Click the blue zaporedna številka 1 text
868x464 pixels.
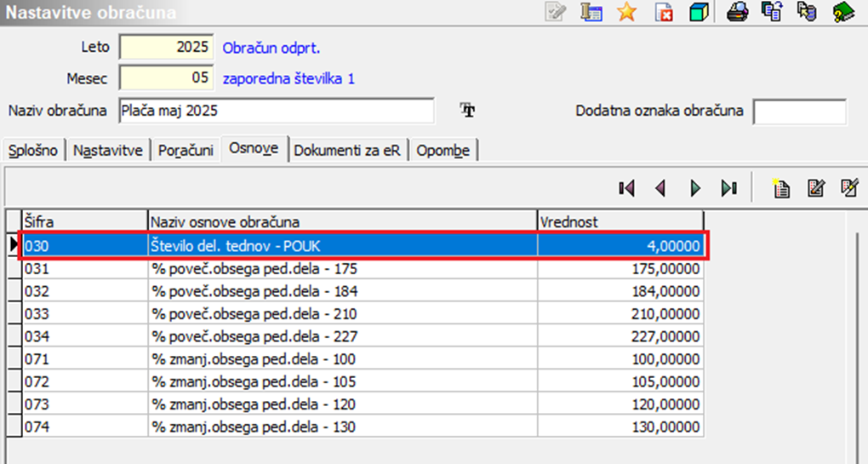coord(288,78)
